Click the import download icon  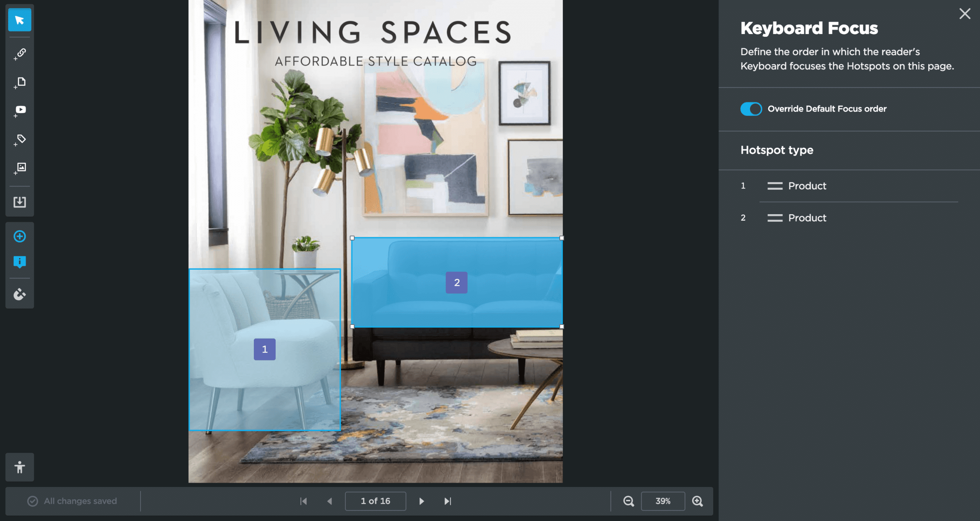tap(20, 202)
